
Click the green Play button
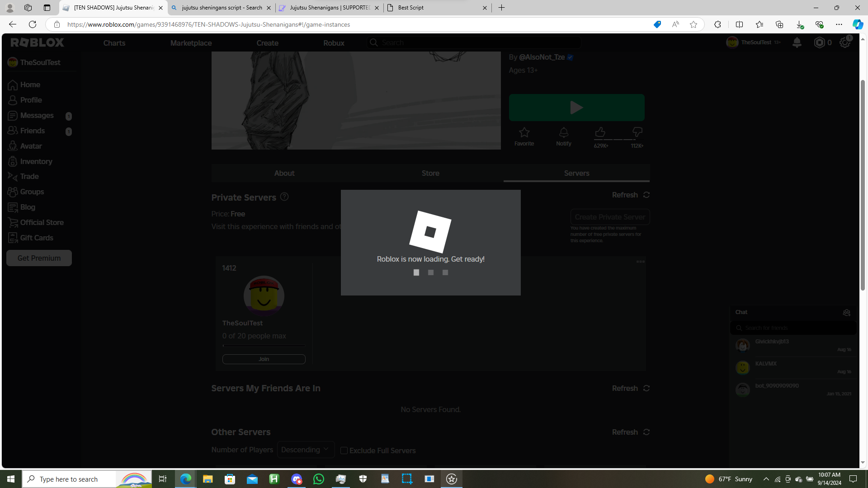click(576, 108)
